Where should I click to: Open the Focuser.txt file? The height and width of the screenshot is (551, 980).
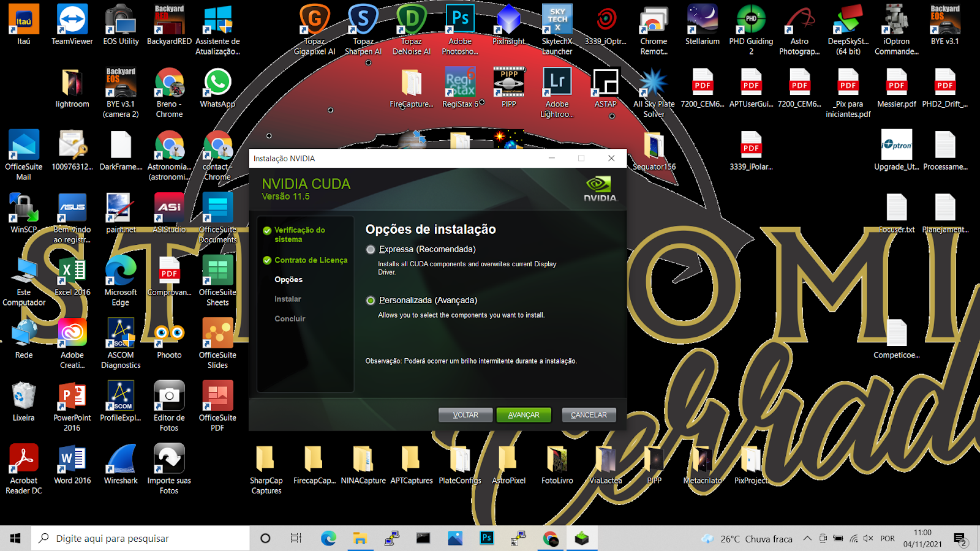click(897, 213)
